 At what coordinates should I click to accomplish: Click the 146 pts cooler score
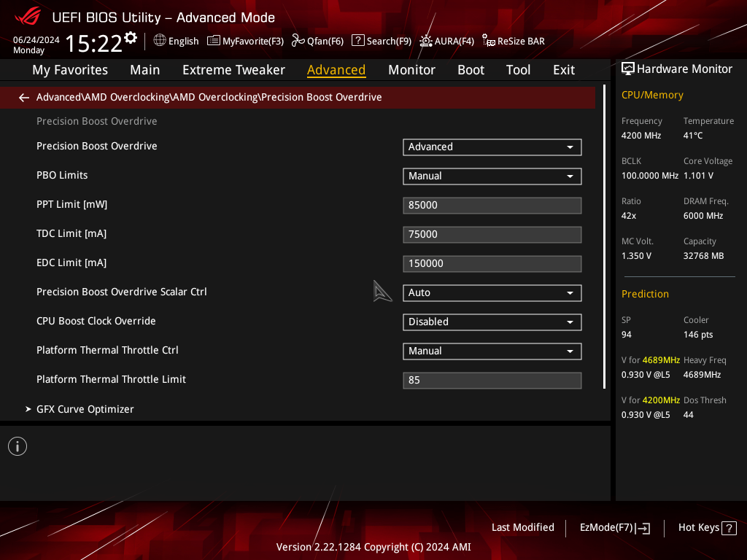tap(698, 334)
